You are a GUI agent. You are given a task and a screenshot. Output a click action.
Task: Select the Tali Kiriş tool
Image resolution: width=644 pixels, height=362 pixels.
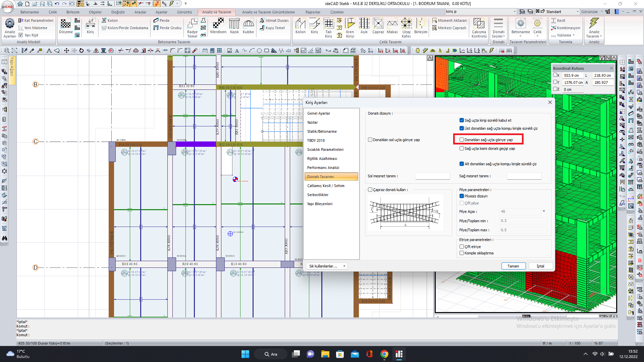coord(328,28)
